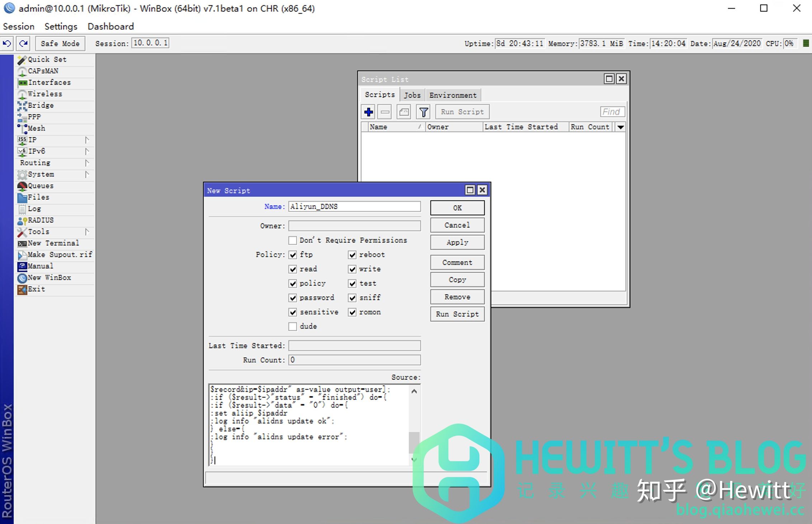Uncheck the read policy

coord(293,269)
